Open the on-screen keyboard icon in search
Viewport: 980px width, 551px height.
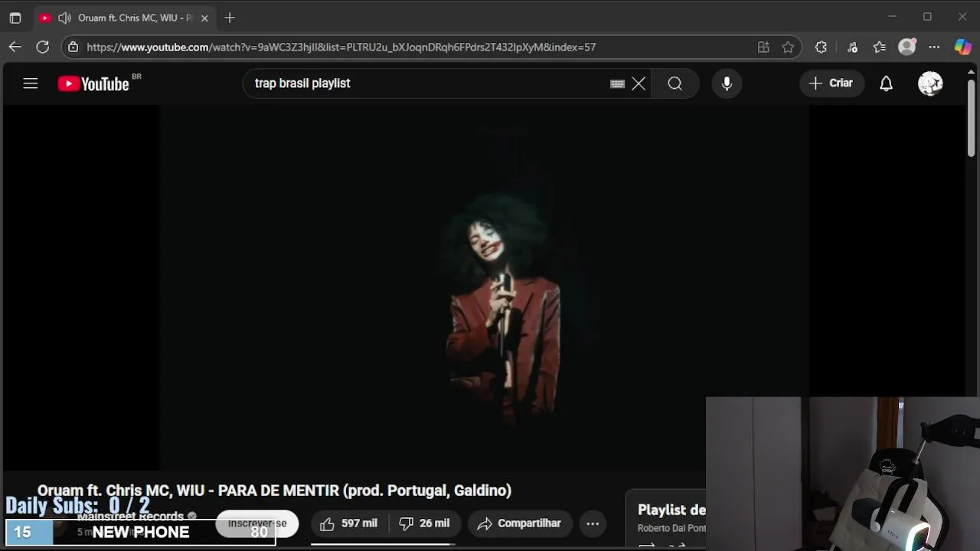coord(617,83)
